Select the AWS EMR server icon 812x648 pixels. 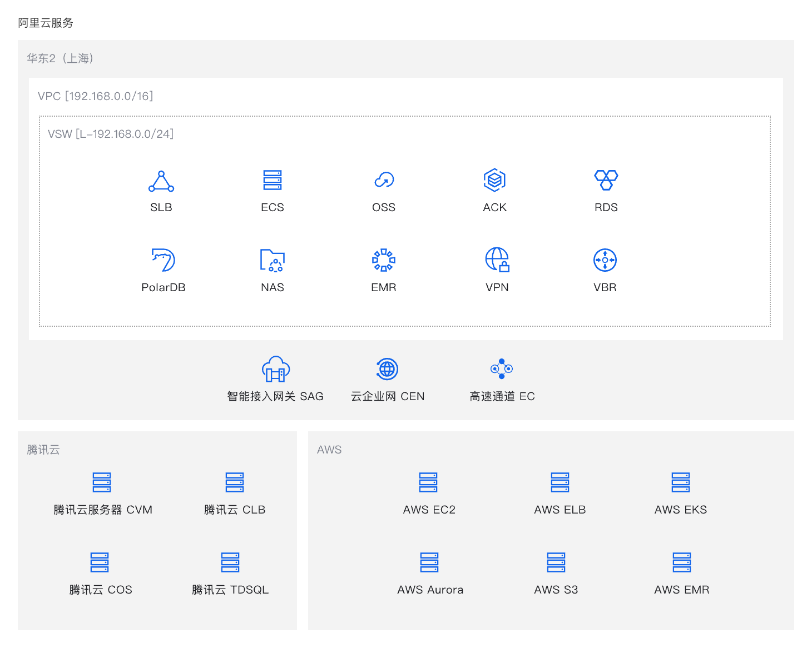pos(682,562)
